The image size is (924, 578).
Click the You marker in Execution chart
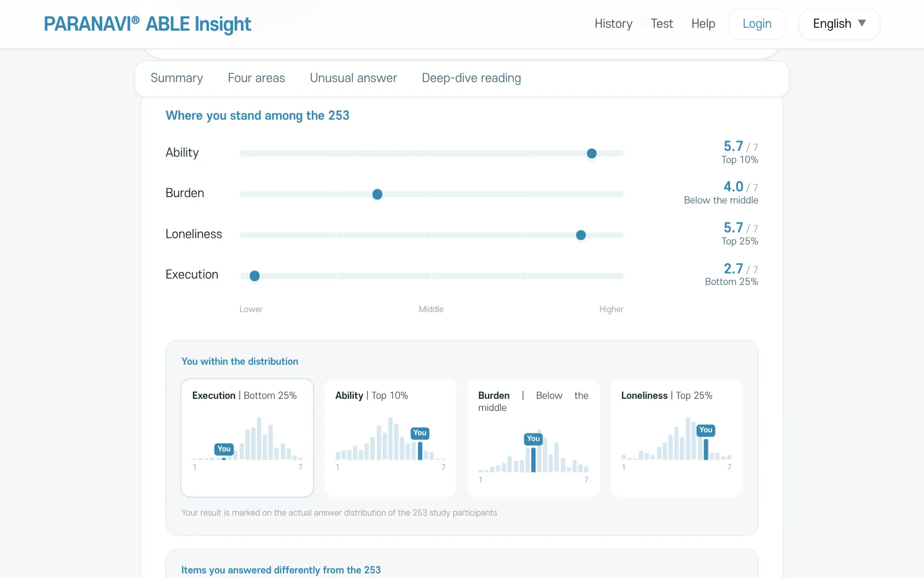point(224,449)
